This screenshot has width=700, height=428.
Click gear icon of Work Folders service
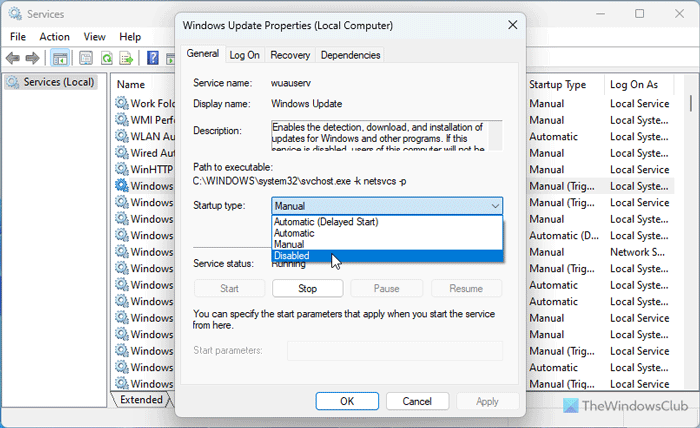122,103
